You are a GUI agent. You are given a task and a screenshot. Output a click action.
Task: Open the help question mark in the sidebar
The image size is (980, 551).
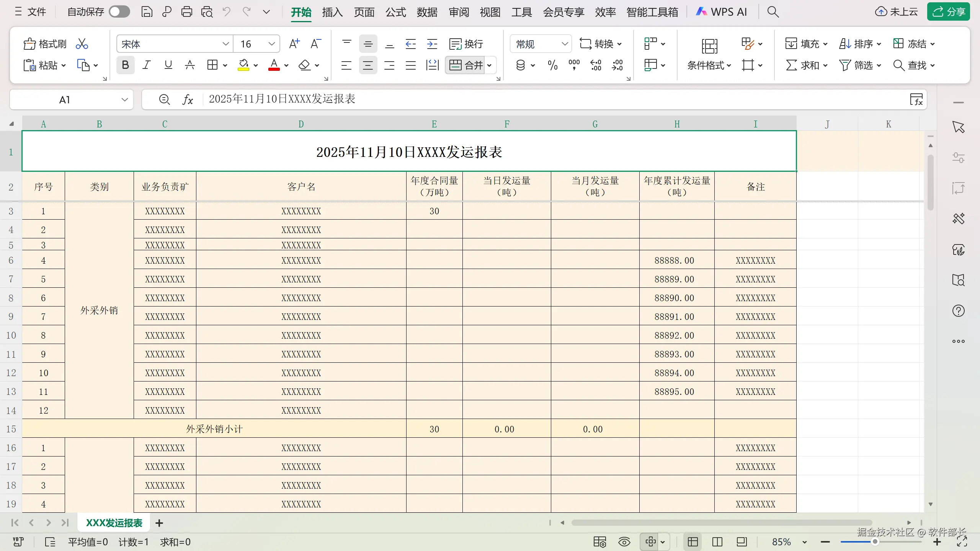click(x=958, y=311)
